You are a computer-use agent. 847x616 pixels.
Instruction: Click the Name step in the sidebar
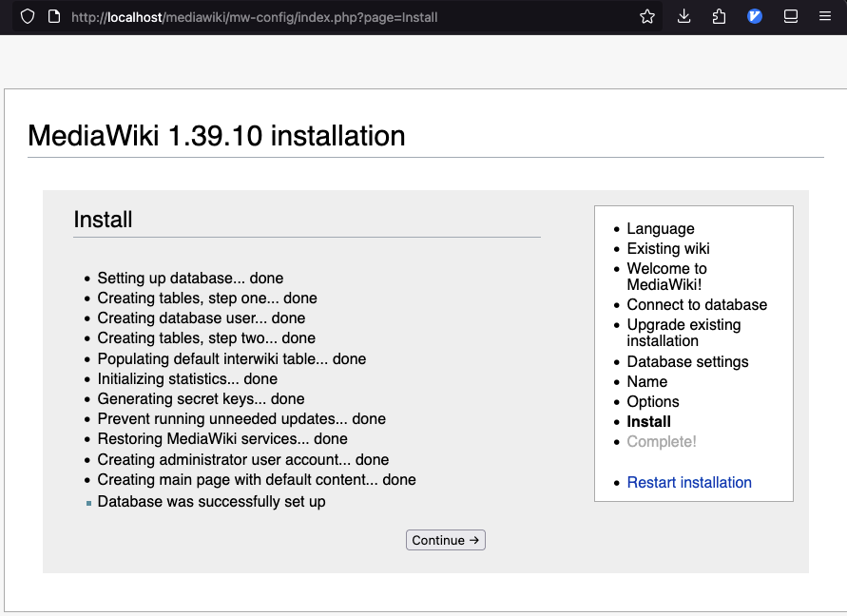[x=647, y=381]
